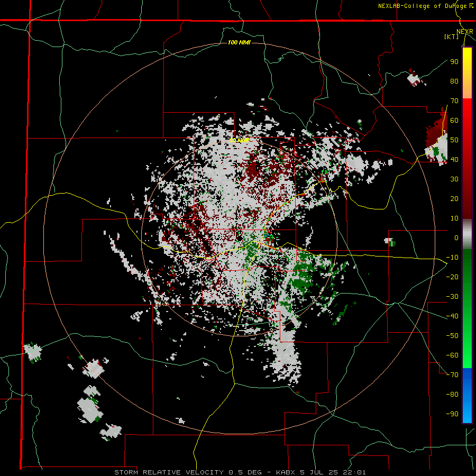Click the positive 70 knots scale label
The width and height of the screenshot is (476, 476).
[x=454, y=101]
